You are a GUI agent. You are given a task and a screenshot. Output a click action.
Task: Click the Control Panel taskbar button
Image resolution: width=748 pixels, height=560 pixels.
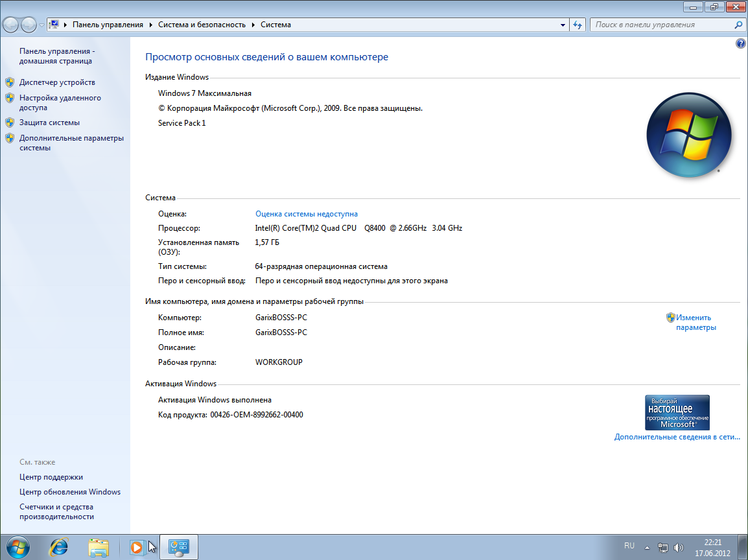tap(178, 547)
